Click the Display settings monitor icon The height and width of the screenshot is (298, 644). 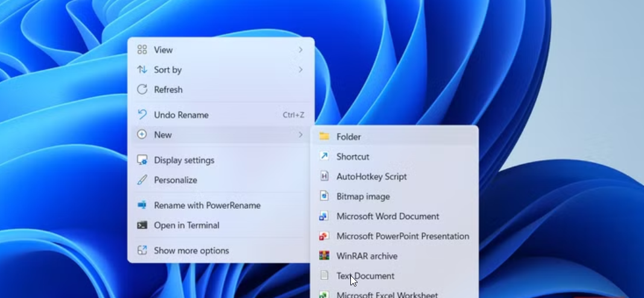tap(142, 160)
